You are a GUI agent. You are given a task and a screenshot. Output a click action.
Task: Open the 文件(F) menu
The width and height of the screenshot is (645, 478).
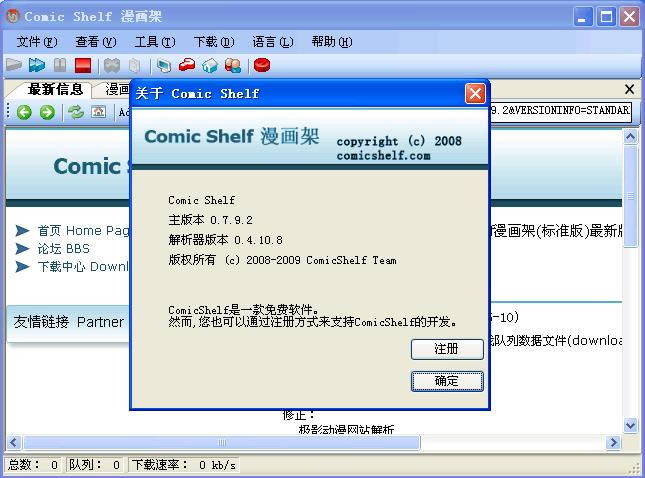coord(37,42)
